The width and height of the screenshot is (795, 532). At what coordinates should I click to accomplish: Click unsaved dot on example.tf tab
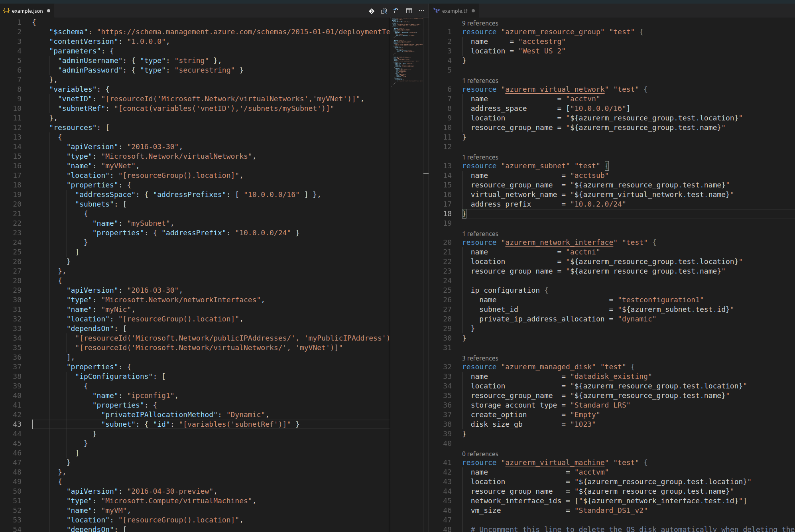click(473, 11)
